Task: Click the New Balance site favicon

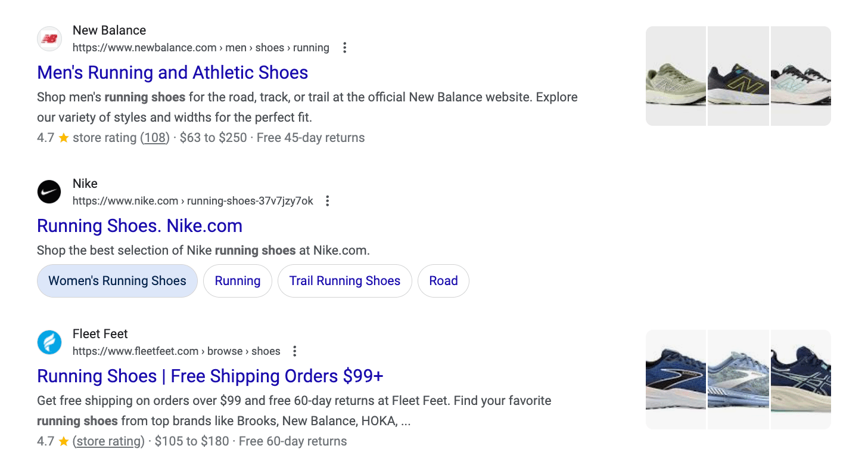Action: coord(49,38)
